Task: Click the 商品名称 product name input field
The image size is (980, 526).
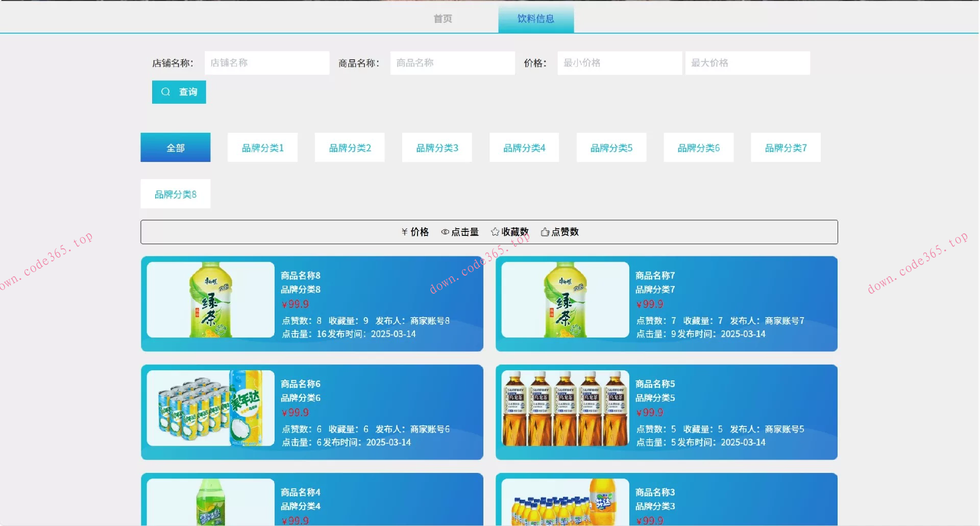Action: pos(452,63)
